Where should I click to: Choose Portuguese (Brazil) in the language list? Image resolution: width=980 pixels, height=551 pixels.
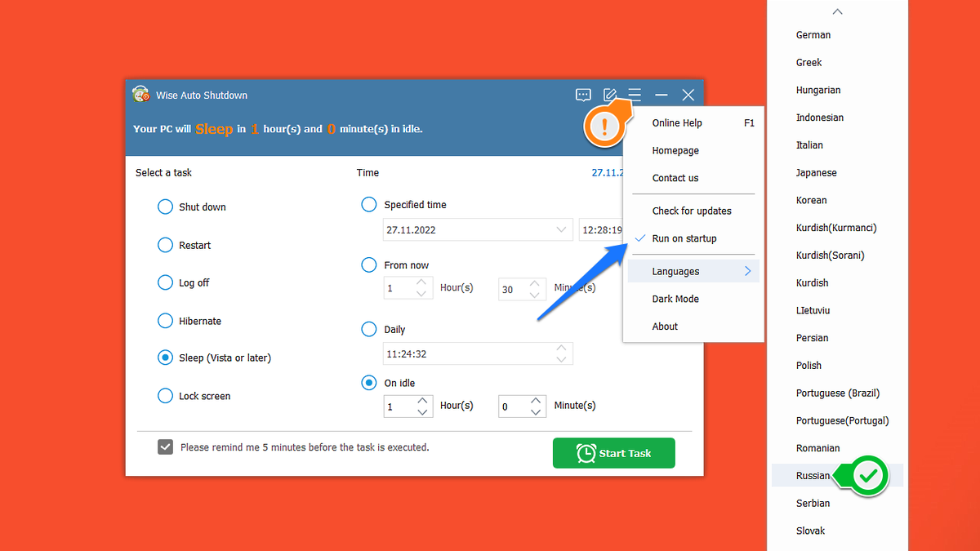tap(838, 393)
